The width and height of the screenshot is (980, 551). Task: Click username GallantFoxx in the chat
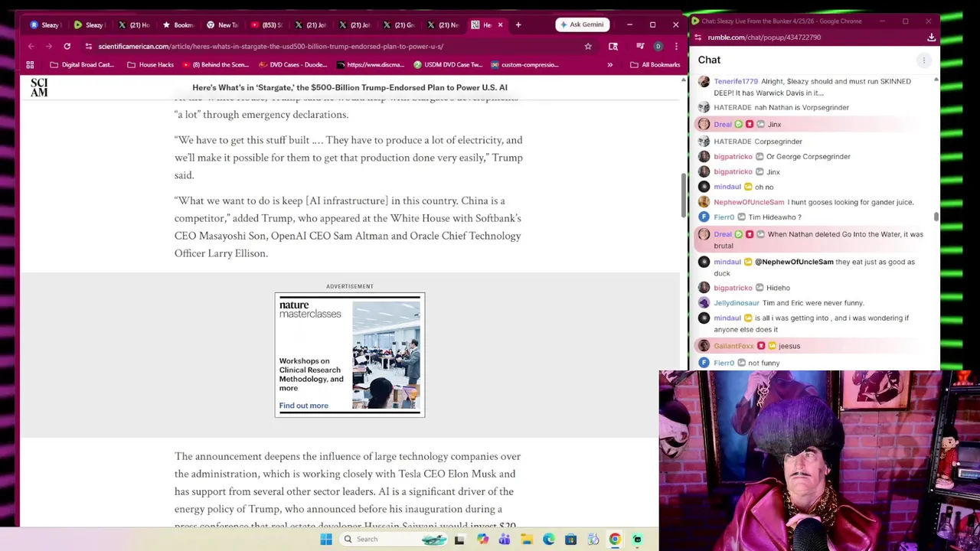[x=733, y=346]
